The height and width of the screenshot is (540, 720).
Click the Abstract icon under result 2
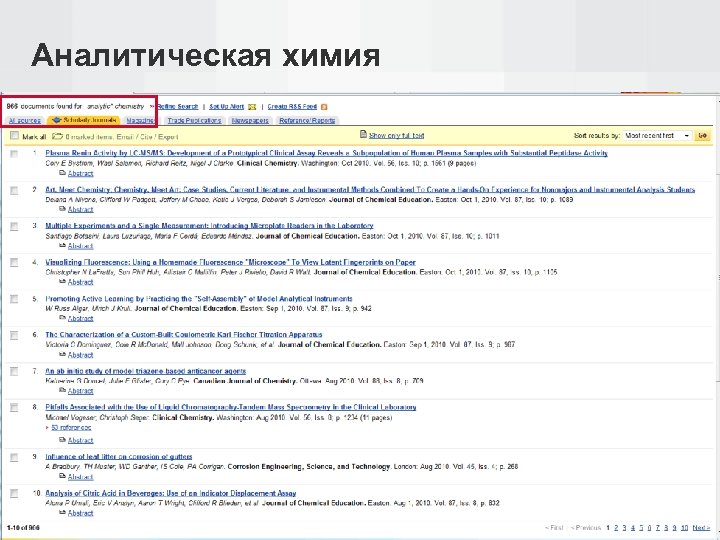(x=62, y=209)
